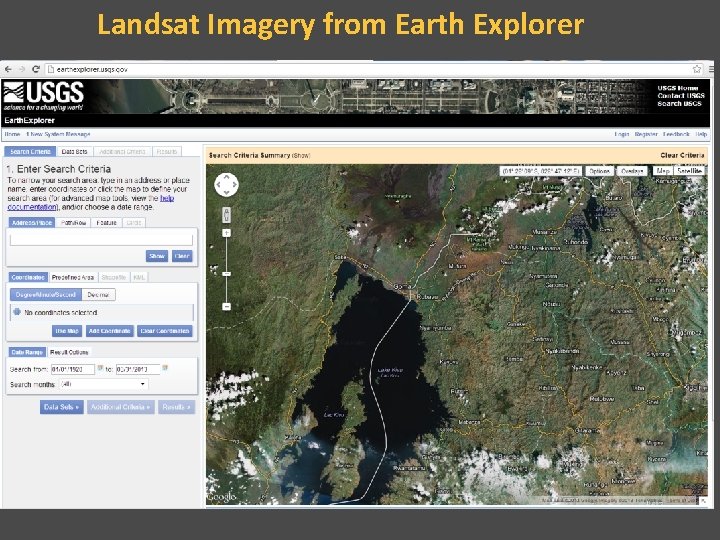The width and height of the screenshot is (720, 540).
Task: Open the Contact USGS link
Action: 681,96
